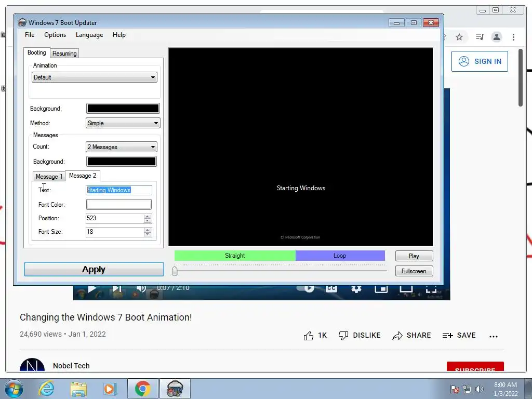Launch Internet Explorer from taskbar
The height and width of the screenshot is (399, 532).
point(46,389)
